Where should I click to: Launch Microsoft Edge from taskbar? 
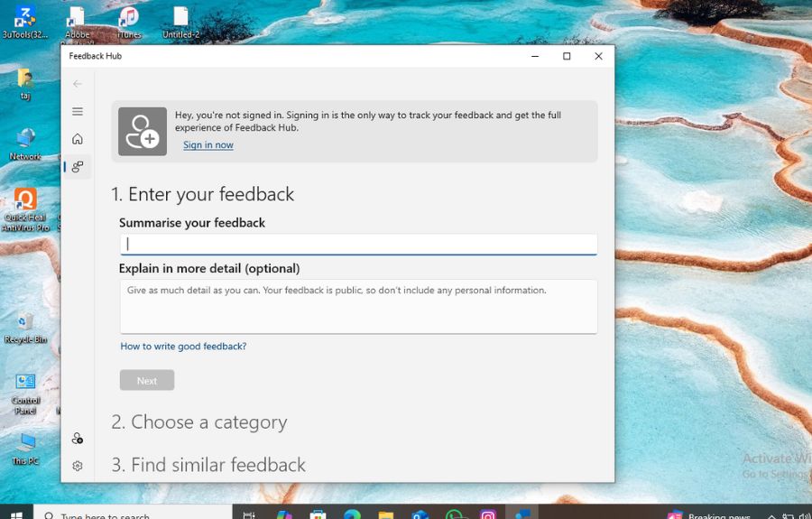coord(352,514)
